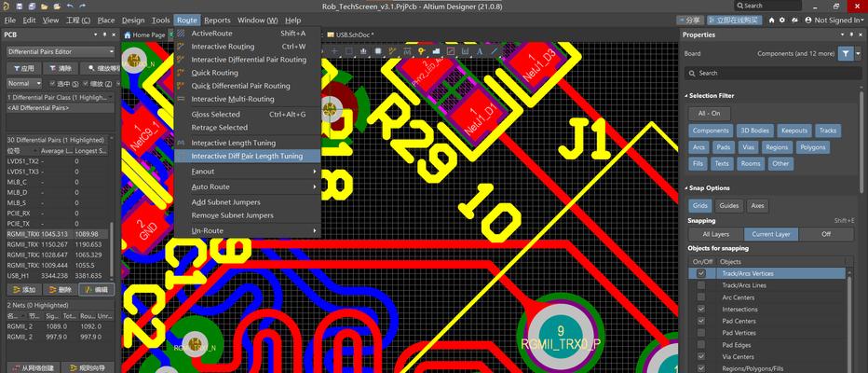Choose Interactive Diff Pair Length Tuning

click(x=247, y=157)
